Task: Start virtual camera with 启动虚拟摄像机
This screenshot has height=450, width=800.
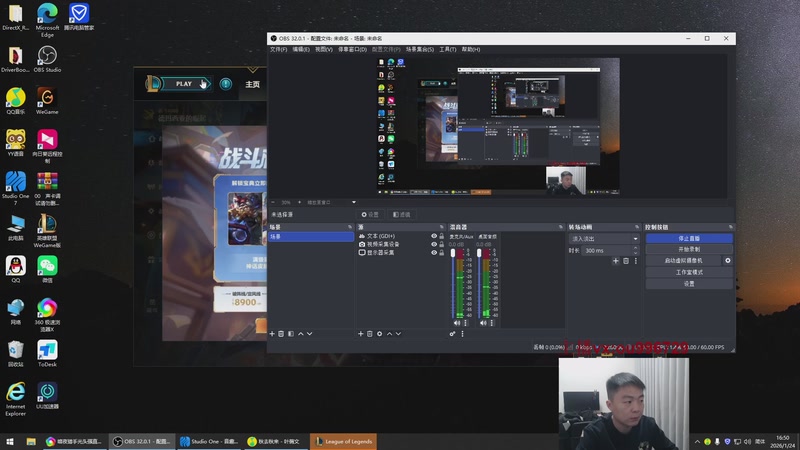Action: click(x=684, y=261)
